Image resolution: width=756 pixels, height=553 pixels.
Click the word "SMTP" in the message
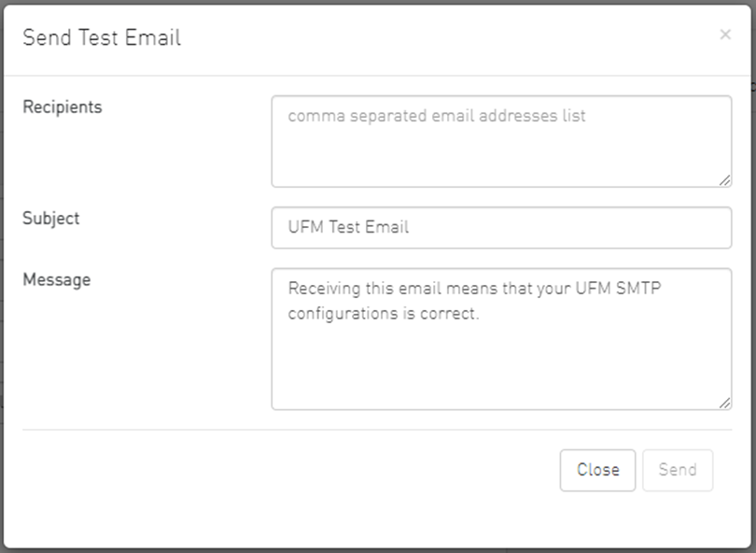(637, 289)
